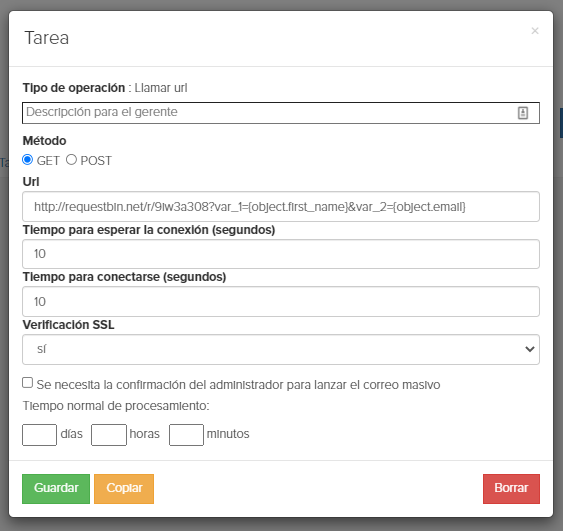Click the connection wait time field
563x531 pixels.
[281, 254]
